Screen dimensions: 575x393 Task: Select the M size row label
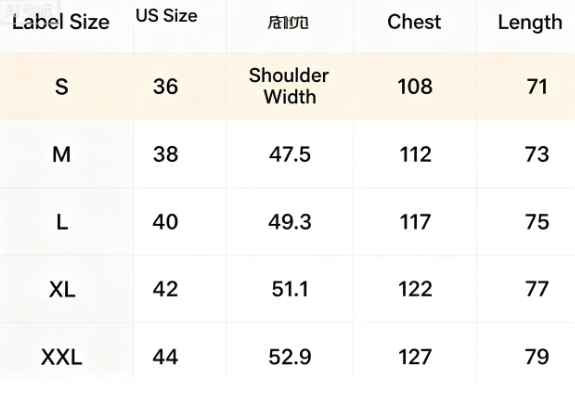click(62, 154)
